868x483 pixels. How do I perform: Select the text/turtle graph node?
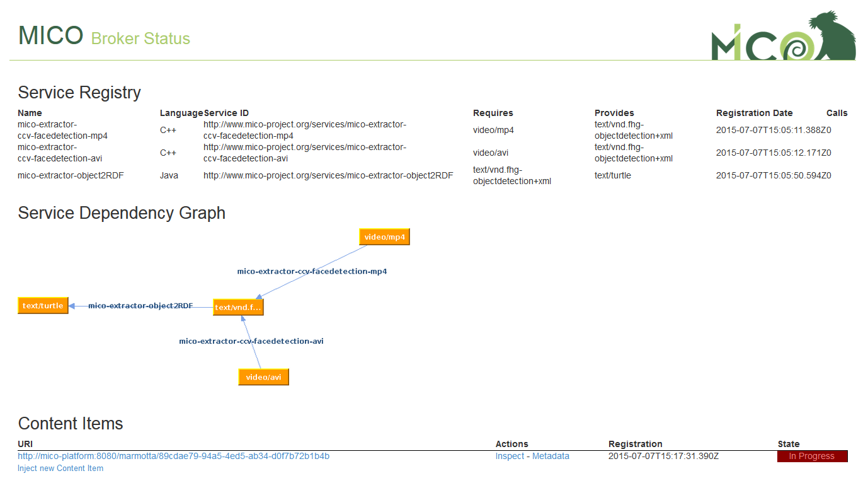[43, 306]
